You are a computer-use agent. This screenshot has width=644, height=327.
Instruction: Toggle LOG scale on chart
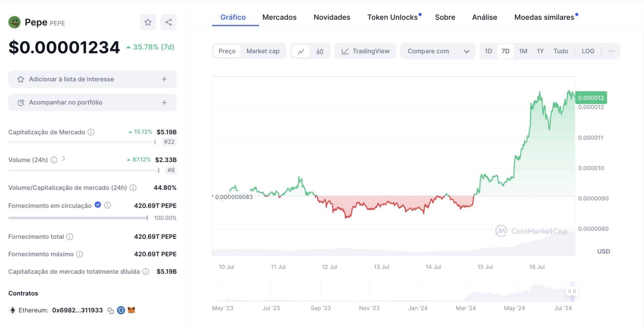(x=588, y=51)
